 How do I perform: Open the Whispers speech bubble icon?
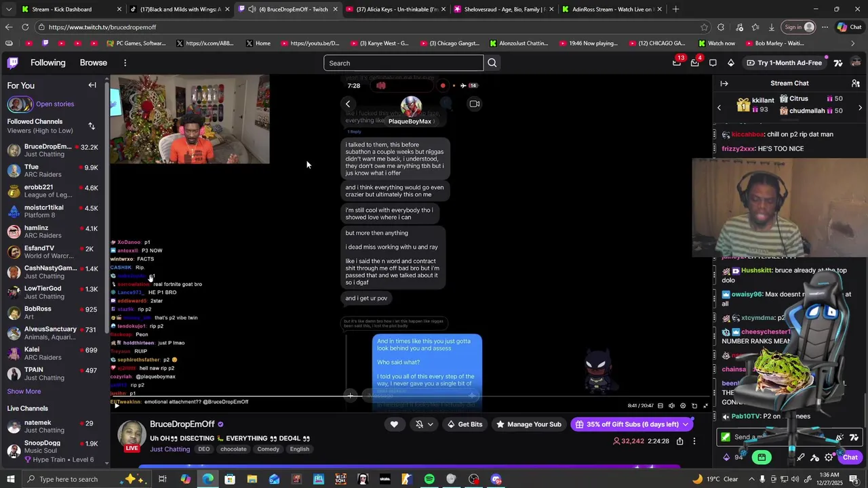tap(713, 62)
